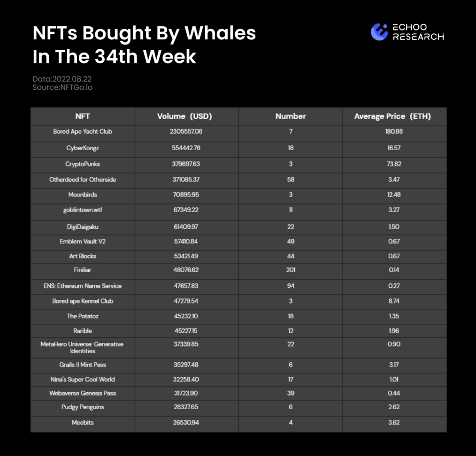Viewport: 476px width, 456px height.
Task: Select the CryptoPunks row name
Action: click(x=83, y=164)
